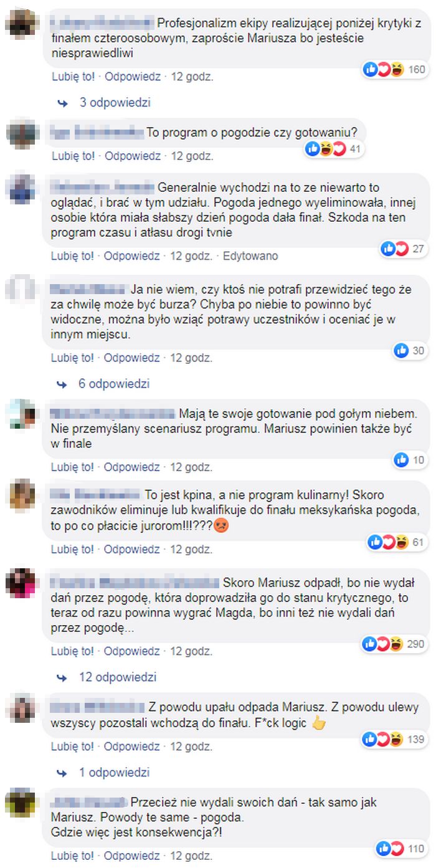This screenshot has height=868, width=436.
Task: Like the comment about weather or cooking program
Action: click(x=73, y=156)
